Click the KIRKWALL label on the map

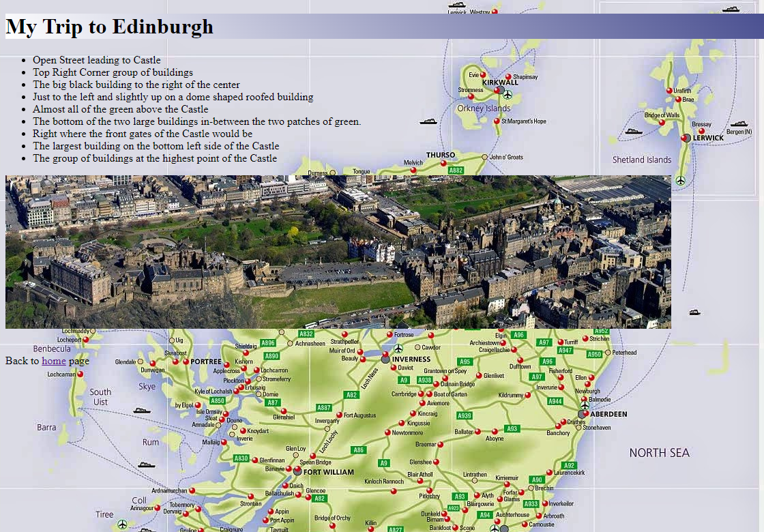500,83
